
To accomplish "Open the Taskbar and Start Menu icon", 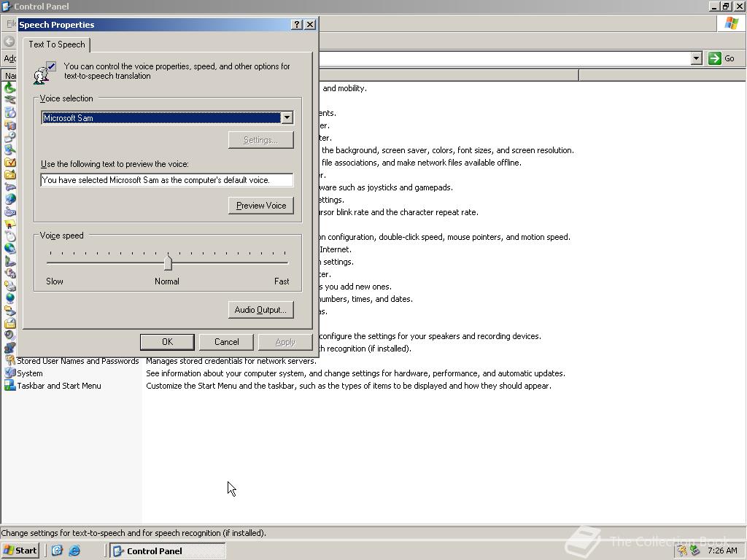I will [x=10, y=385].
